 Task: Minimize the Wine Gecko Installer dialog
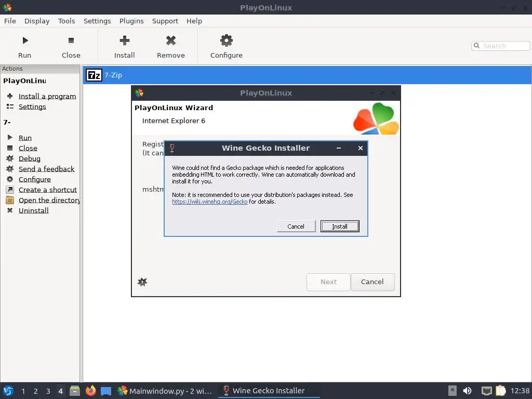click(339, 148)
